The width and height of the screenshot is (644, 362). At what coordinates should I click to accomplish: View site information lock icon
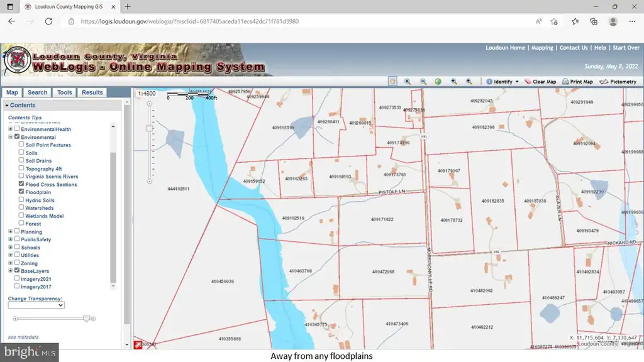tap(71, 21)
